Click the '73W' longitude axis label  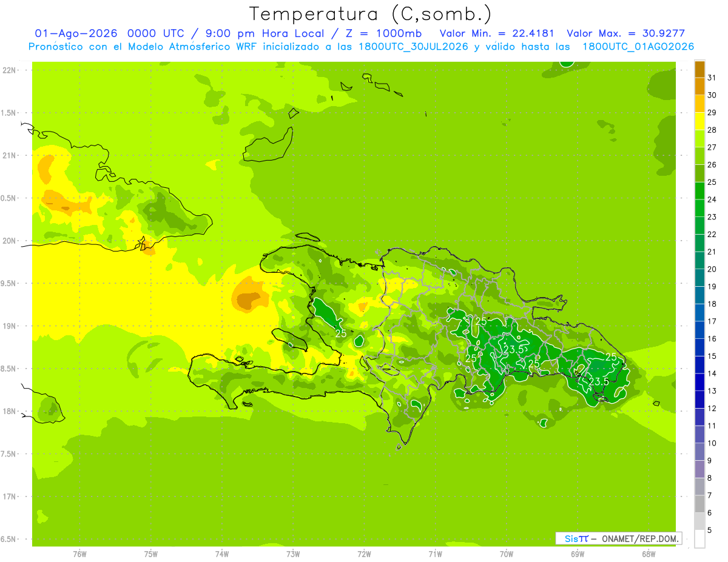[293, 554]
